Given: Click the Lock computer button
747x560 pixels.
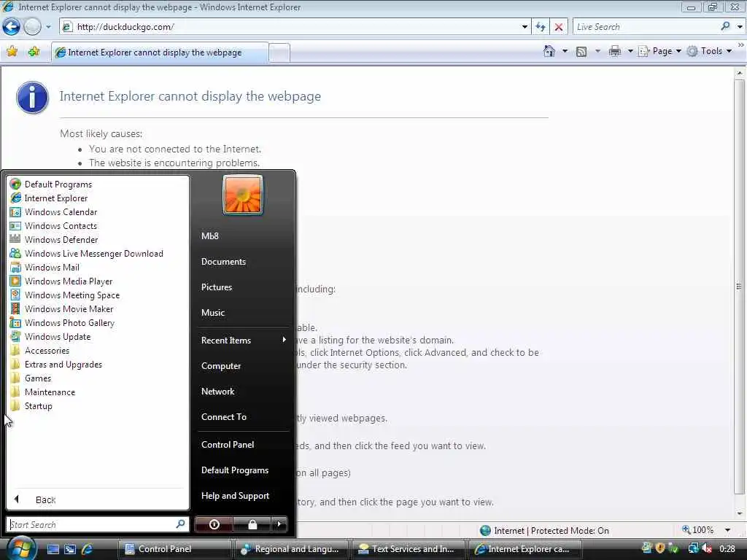Looking at the screenshot, I should pos(252,524).
